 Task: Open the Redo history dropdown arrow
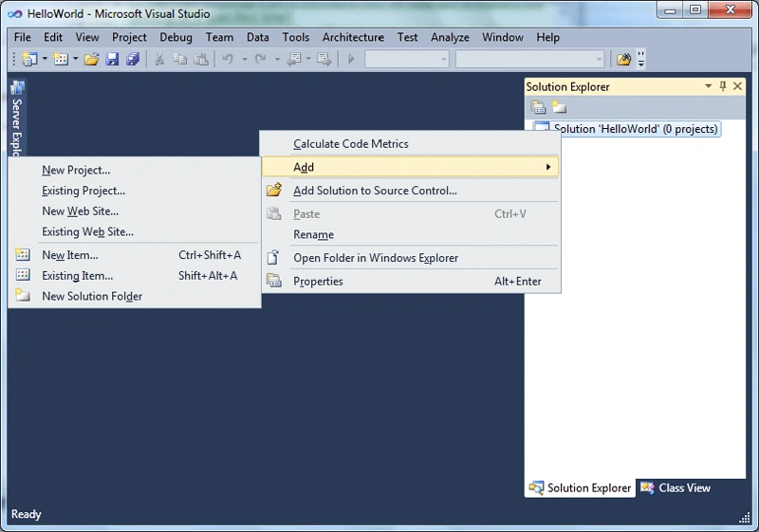click(x=277, y=59)
